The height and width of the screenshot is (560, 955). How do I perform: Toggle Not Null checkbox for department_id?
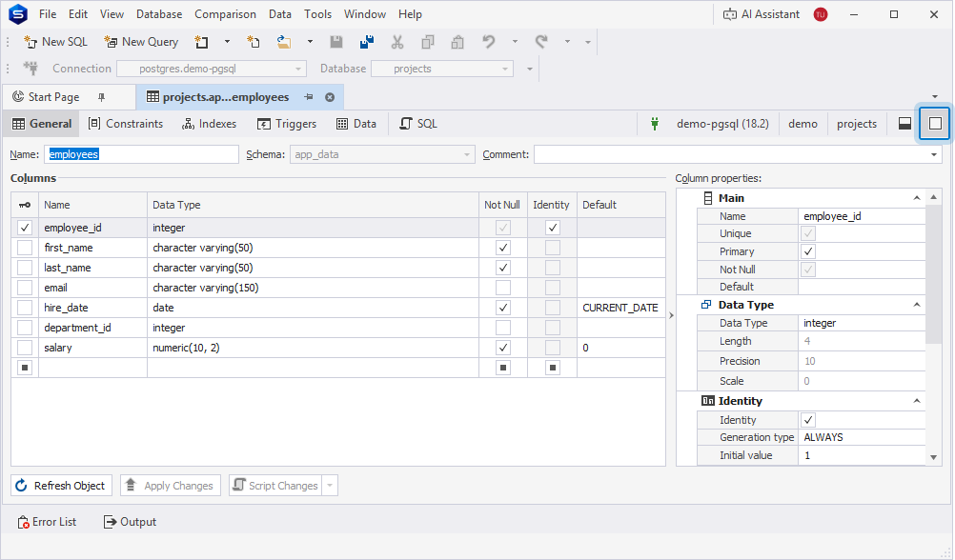(502, 328)
